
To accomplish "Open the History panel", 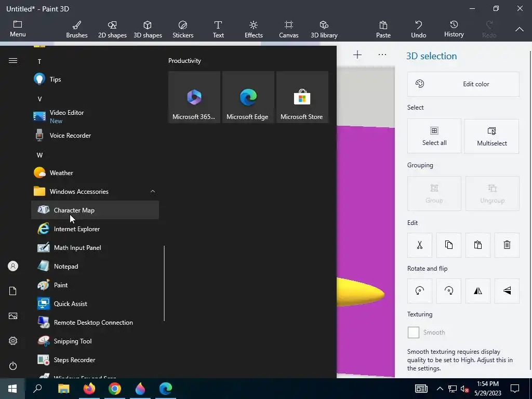I will (454, 29).
